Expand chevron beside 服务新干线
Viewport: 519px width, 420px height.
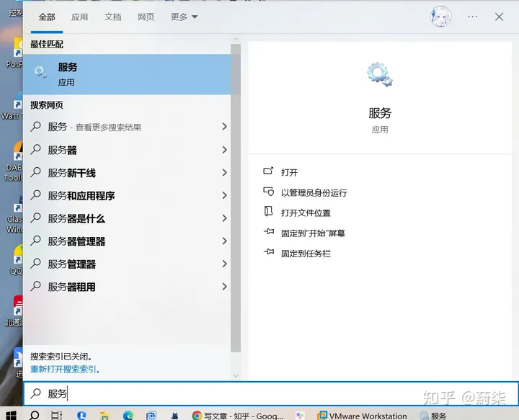(224, 173)
